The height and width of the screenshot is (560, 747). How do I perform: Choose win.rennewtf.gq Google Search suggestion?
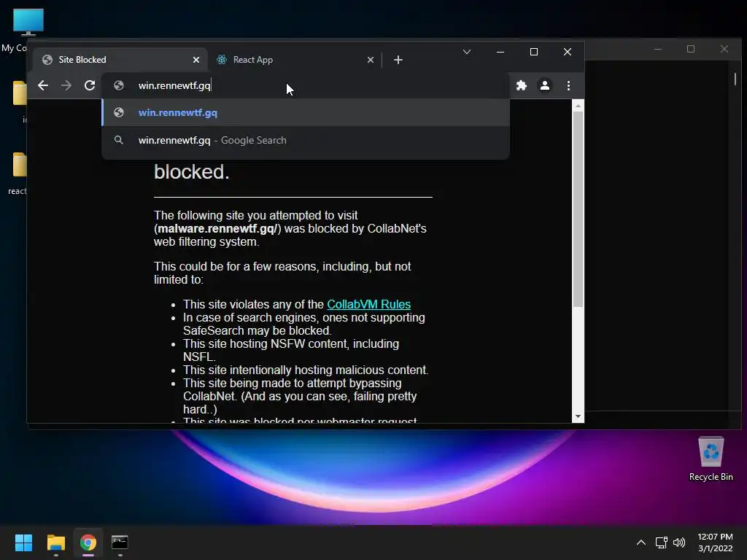tap(306, 141)
